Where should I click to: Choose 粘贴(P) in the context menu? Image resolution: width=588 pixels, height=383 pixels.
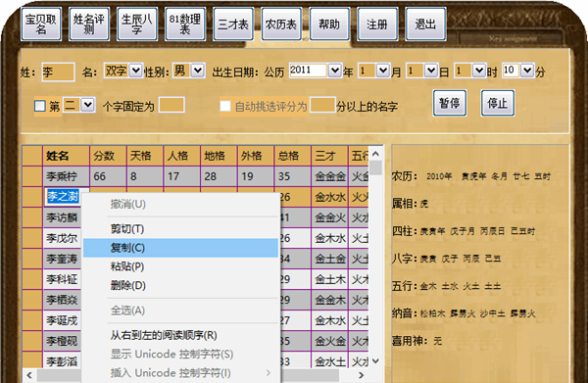(x=180, y=266)
